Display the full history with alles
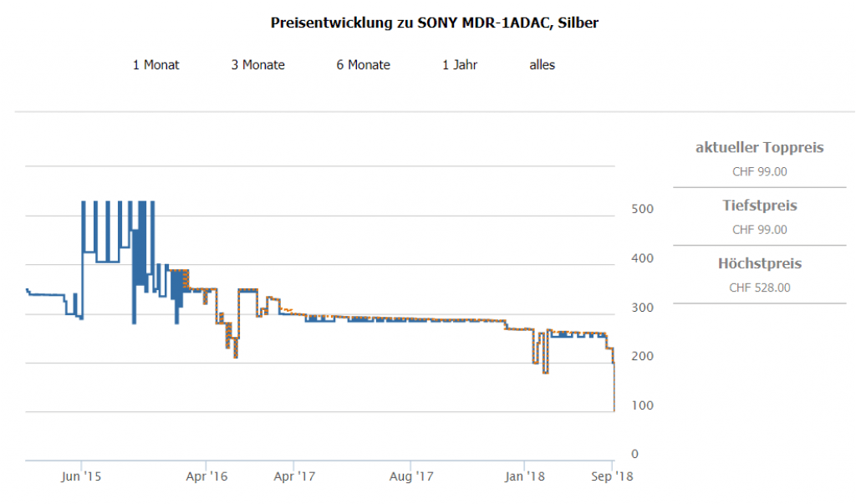856x504 pixels. (542, 64)
